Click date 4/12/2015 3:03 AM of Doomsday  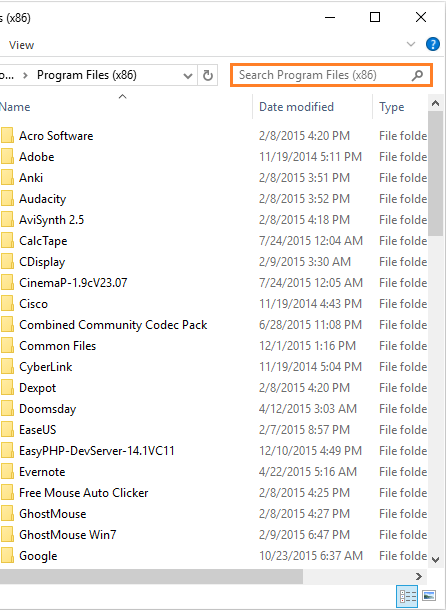[x=308, y=409]
